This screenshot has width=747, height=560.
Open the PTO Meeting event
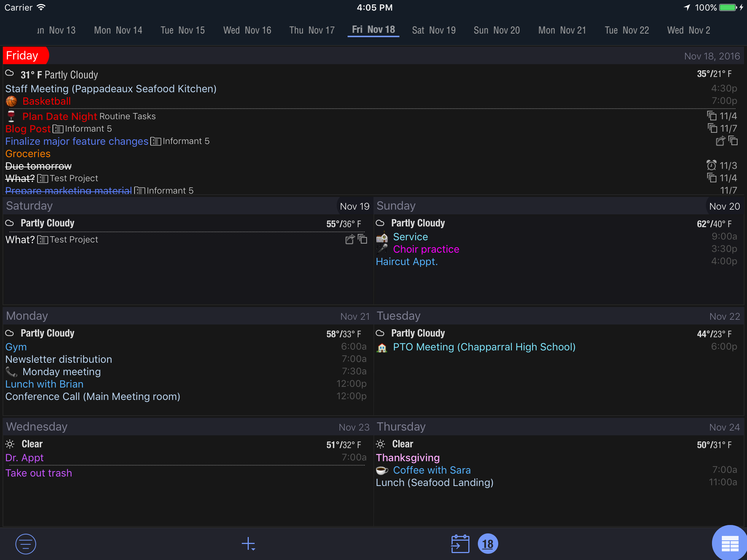click(x=484, y=347)
